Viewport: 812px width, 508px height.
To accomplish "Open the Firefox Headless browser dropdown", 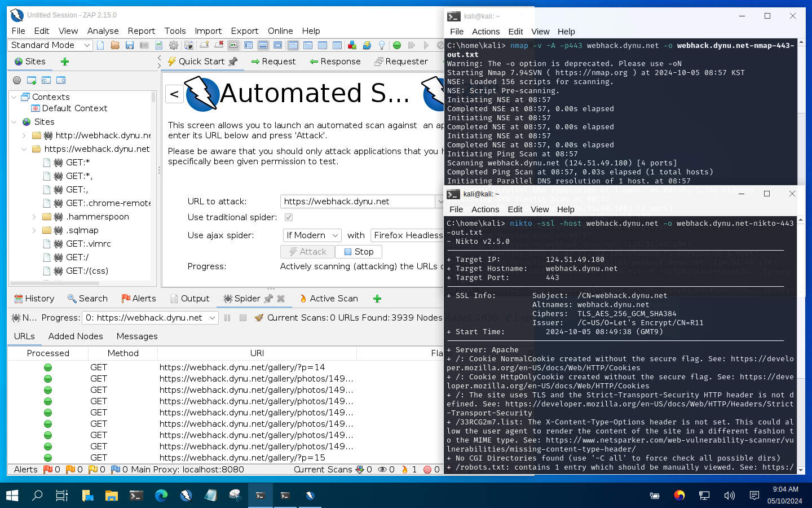I will (407, 235).
